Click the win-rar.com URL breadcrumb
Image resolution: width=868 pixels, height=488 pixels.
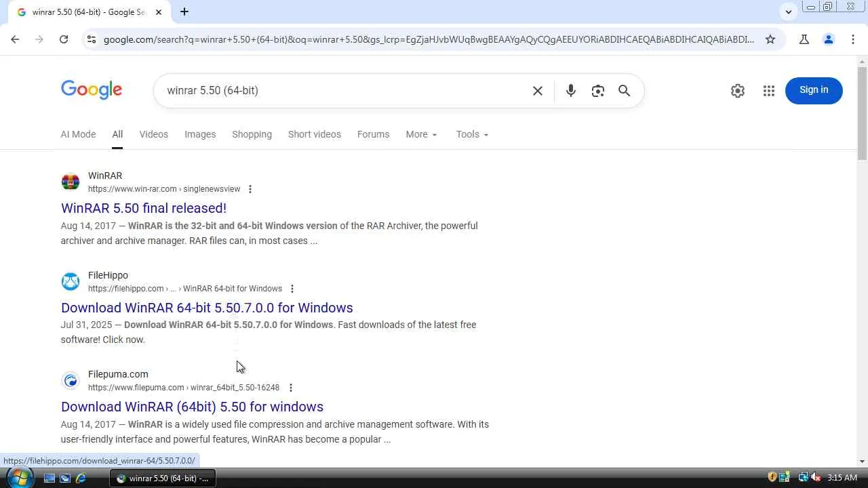(x=164, y=189)
